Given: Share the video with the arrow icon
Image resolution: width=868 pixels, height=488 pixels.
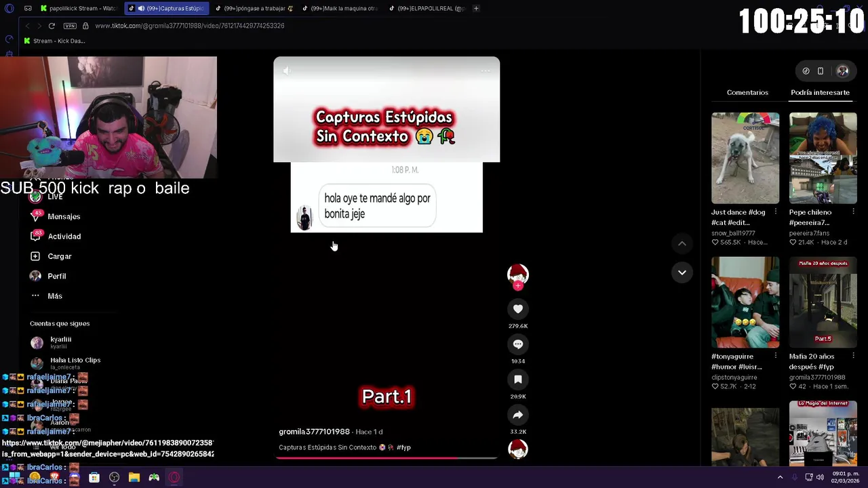Looking at the screenshot, I should (x=517, y=415).
